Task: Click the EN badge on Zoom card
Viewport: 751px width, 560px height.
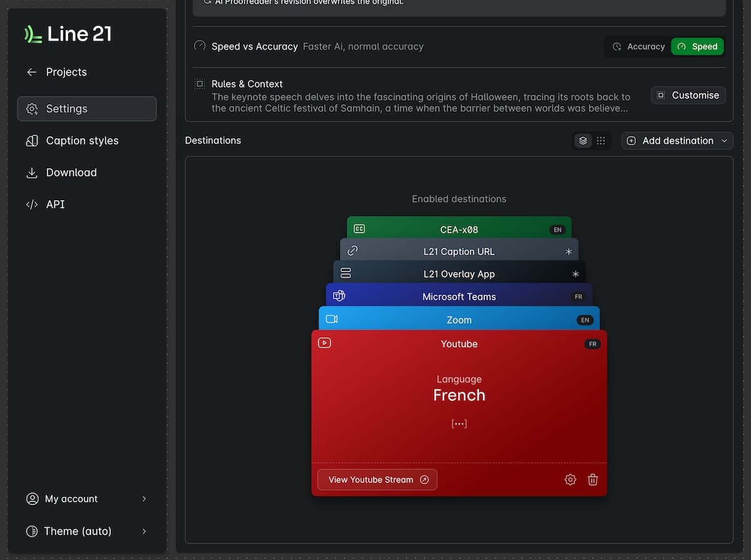Action: [585, 320]
